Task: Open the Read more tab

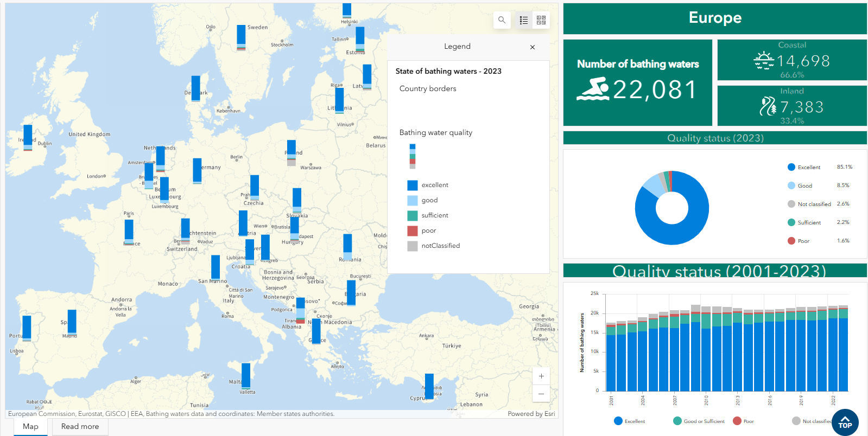Action: [x=80, y=427]
